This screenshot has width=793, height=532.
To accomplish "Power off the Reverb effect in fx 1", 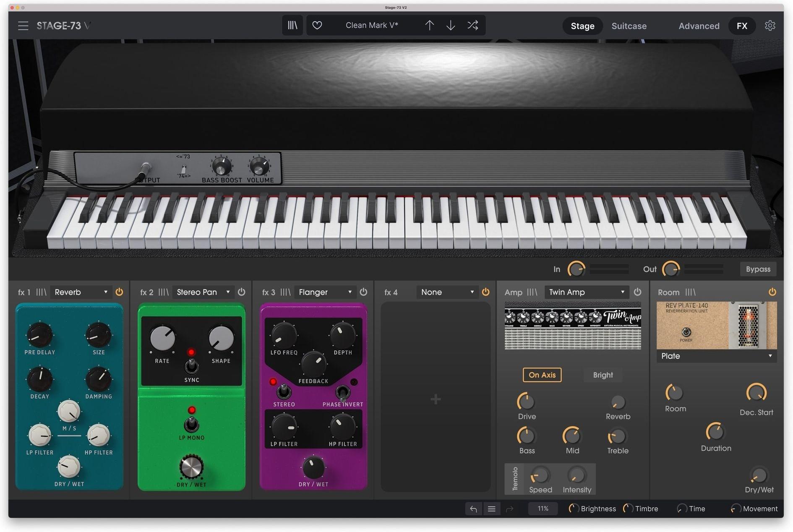I will 119,292.
